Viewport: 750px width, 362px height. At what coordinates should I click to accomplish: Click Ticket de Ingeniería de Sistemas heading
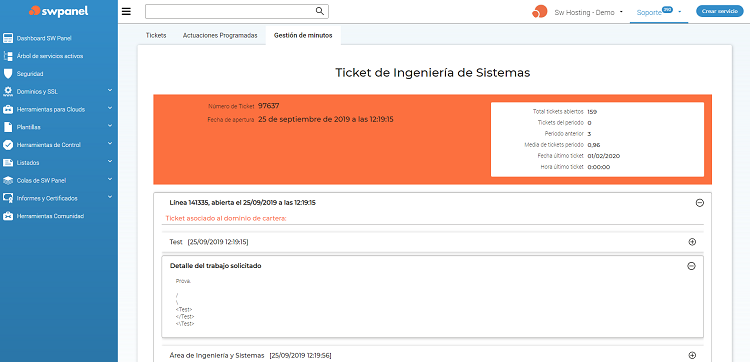(432, 73)
